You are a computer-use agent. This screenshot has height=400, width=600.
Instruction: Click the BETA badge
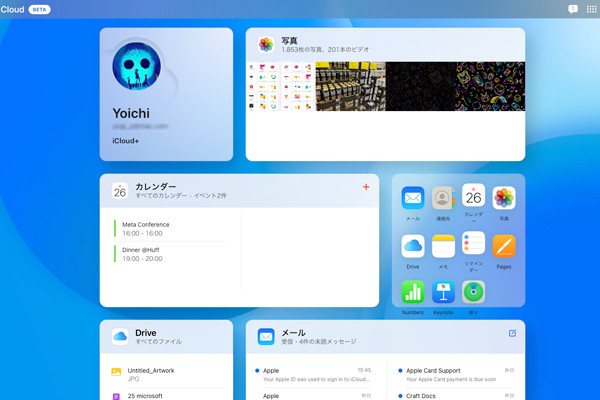(x=39, y=10)
